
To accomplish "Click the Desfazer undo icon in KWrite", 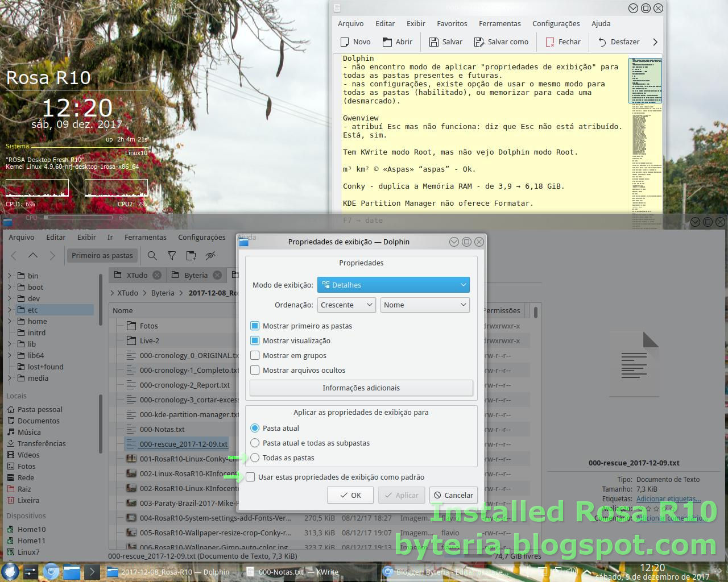I will pos(618,41).
